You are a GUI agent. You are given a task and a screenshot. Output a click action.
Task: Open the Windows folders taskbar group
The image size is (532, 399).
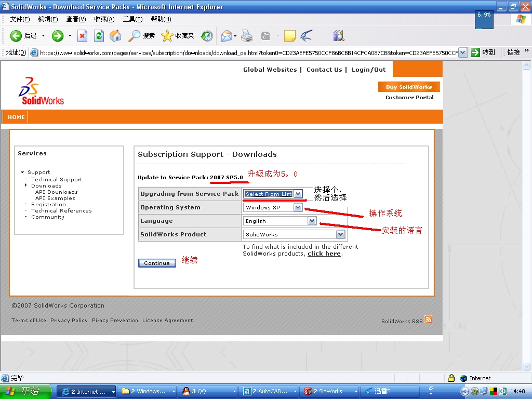tap(148, 392)
